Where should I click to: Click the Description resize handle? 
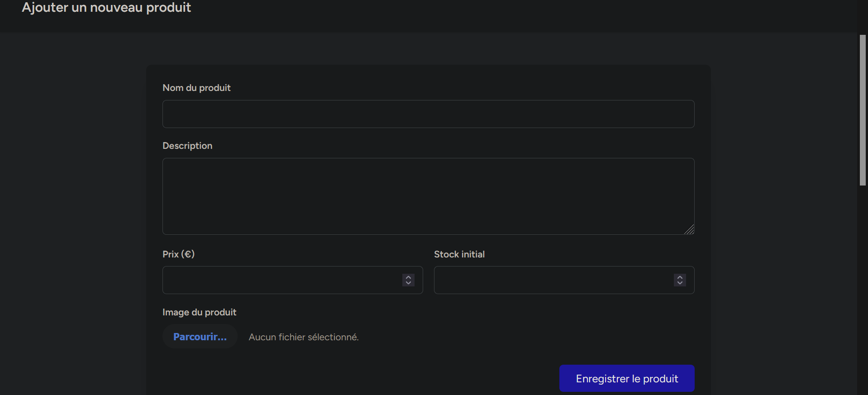[689, 230]
